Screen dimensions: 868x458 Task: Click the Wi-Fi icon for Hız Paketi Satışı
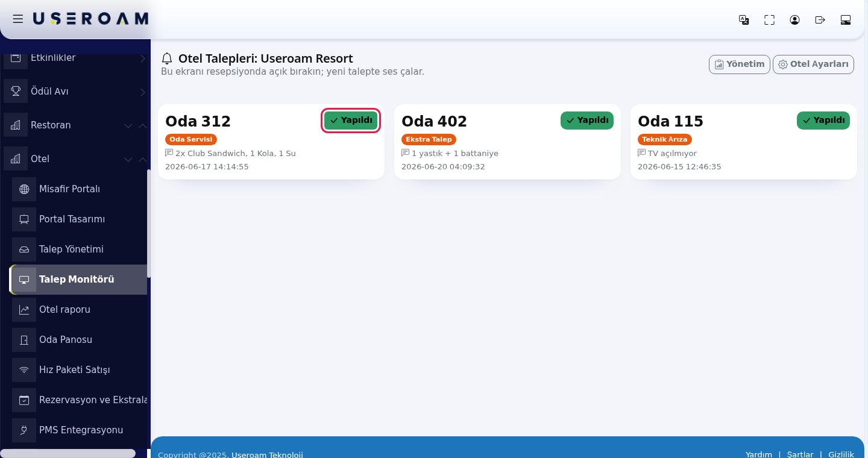(x=24, y=370)
